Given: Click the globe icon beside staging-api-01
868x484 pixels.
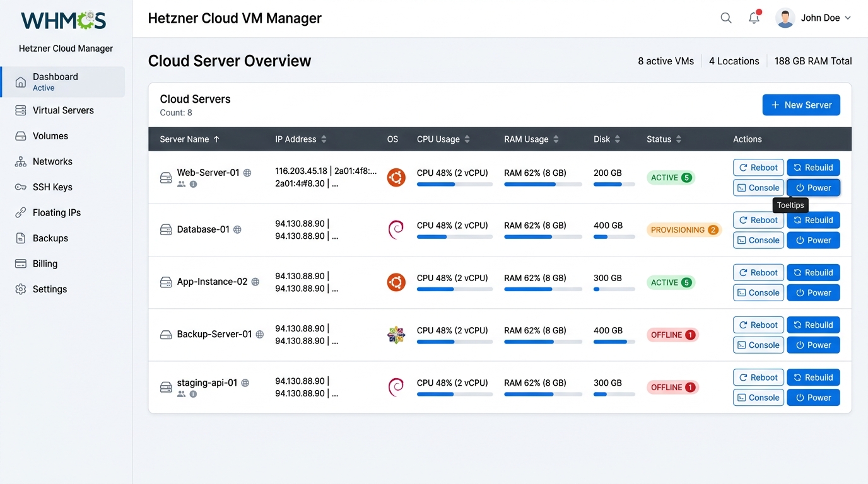Looking at the screenshot, I should pos(245,383).
